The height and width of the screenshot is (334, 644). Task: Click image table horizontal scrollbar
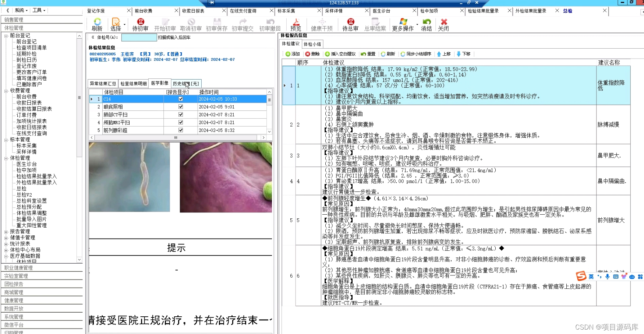click(x=176, y=137)
